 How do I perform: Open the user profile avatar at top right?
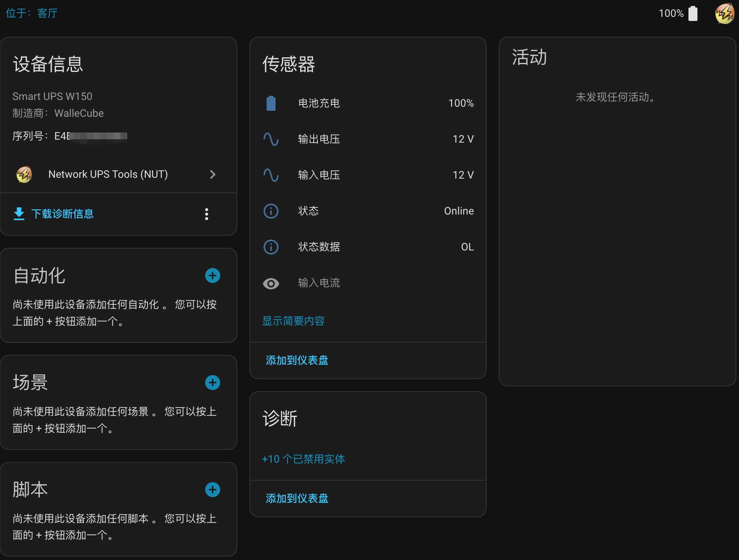click(725, 13)
